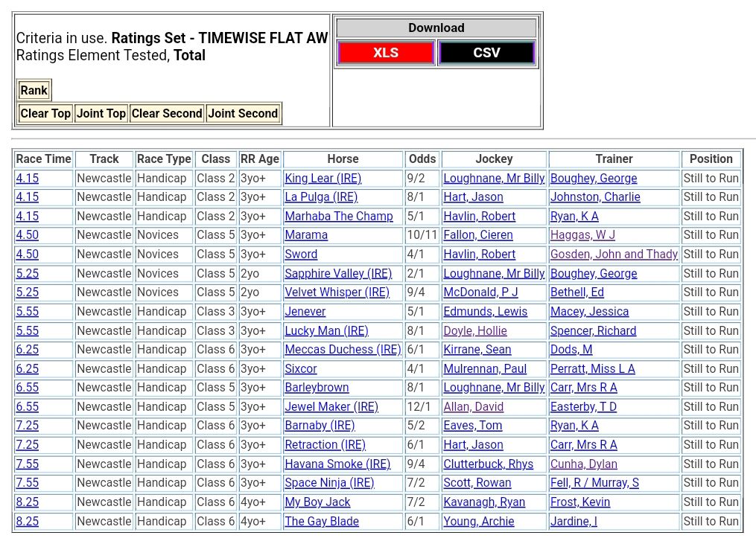Viewport: 756px width, 544px height.
Task: Click the Odds column header
Action: coord(422,159)
